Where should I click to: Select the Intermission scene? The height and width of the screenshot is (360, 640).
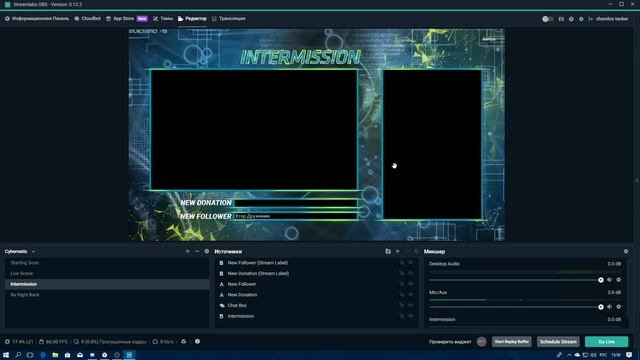click(107, 284)
